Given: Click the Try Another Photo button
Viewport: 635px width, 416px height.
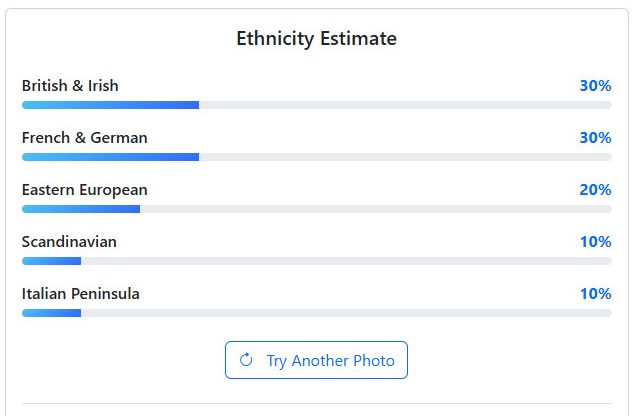Looking at the screenshot, I should pyautogui.click(x=316, y=360).
